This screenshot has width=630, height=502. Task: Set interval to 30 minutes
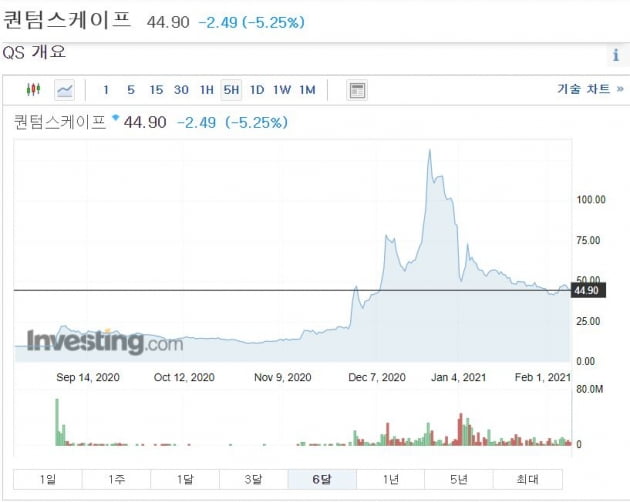(x=181, y=90)
